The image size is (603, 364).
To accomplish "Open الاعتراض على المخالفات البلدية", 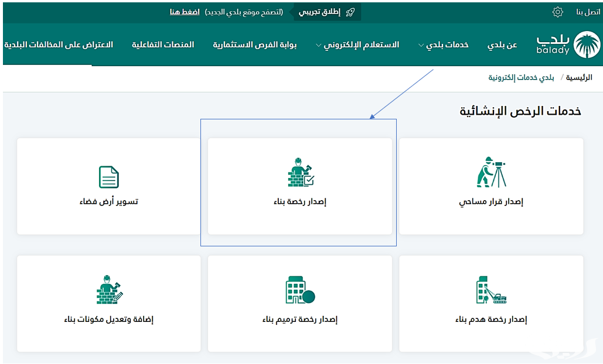I will coord(59,45).
